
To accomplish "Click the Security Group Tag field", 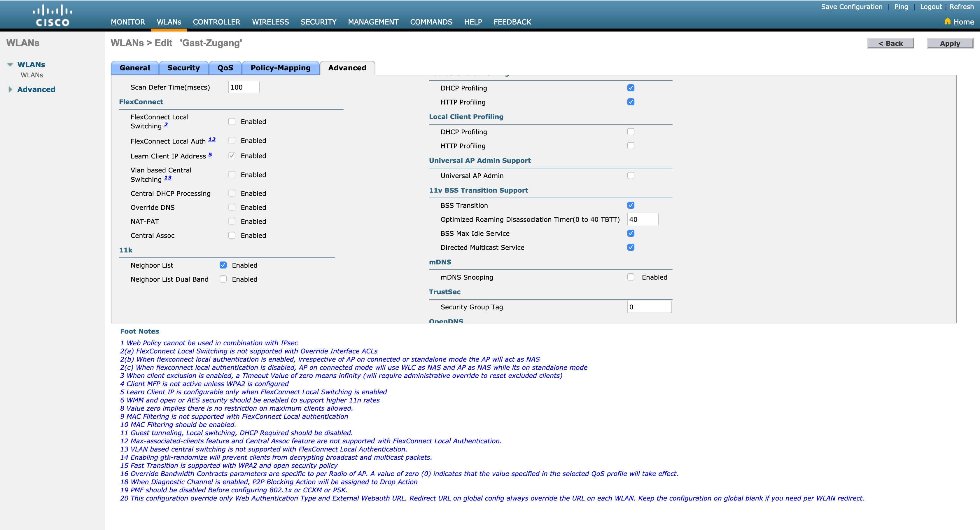I will (x=650, y=307).
